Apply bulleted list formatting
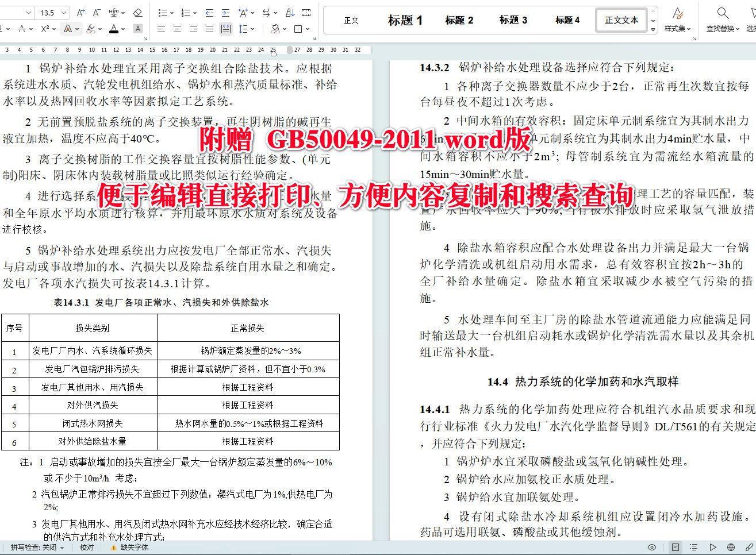The image size is (756, 555). (x=162, y=12)
